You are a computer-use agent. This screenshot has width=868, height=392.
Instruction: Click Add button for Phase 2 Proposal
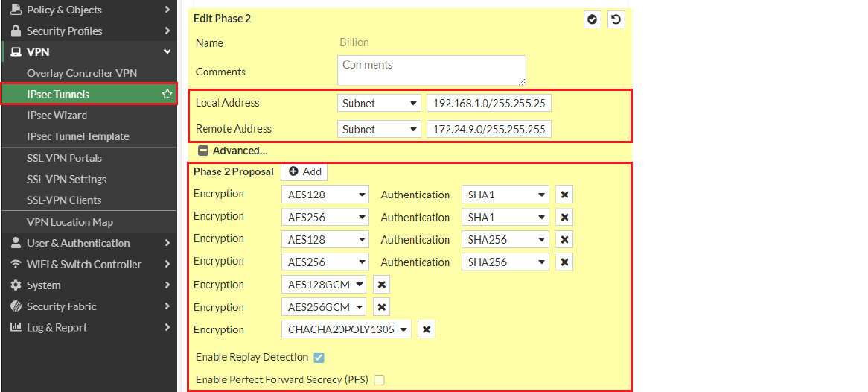[x=304, y=171]
